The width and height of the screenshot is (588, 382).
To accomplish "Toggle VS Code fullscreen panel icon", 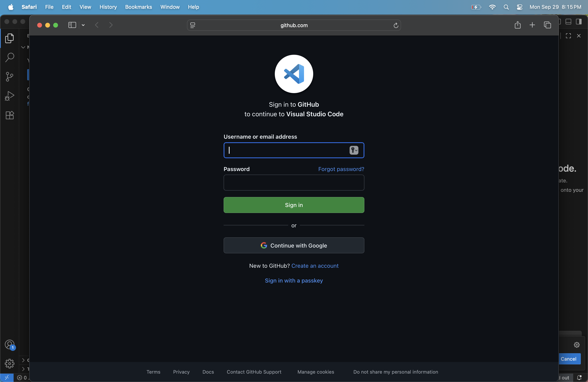I will coord(568,36).
